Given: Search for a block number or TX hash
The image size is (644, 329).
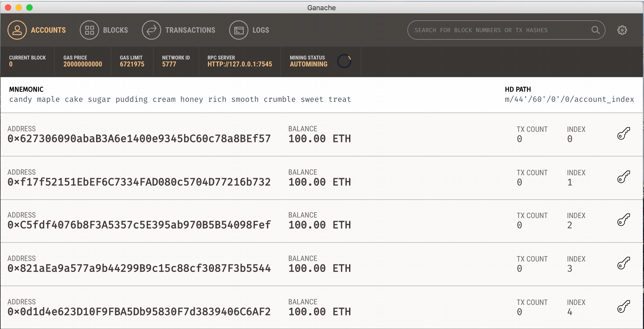Looking at the screenshot, I should tap(502, 30).
